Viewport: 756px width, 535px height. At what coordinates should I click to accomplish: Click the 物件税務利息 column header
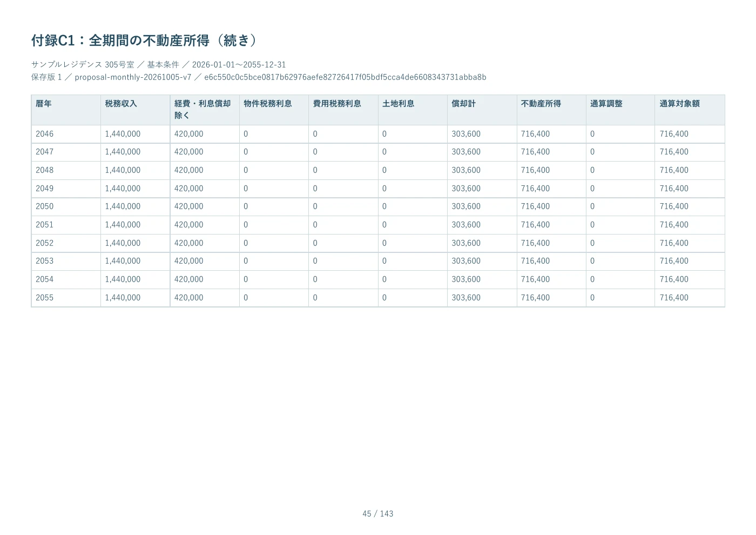[x=274, y=110]
